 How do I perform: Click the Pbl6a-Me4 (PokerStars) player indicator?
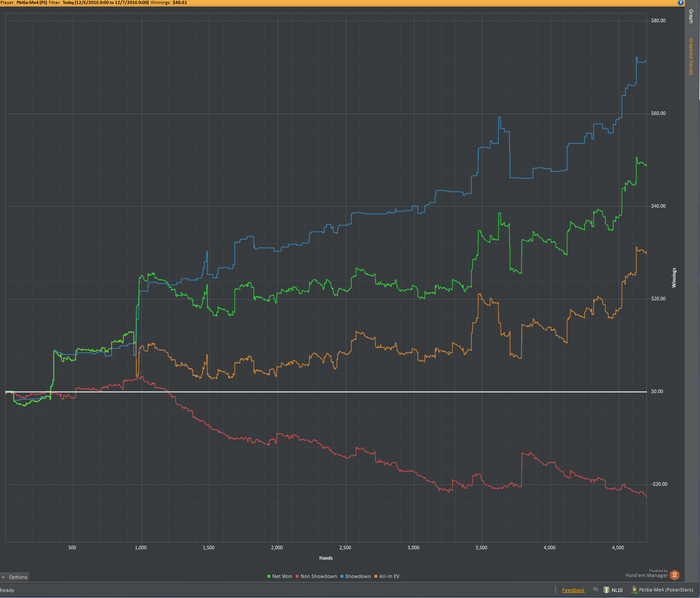click(x=662, y=590)
